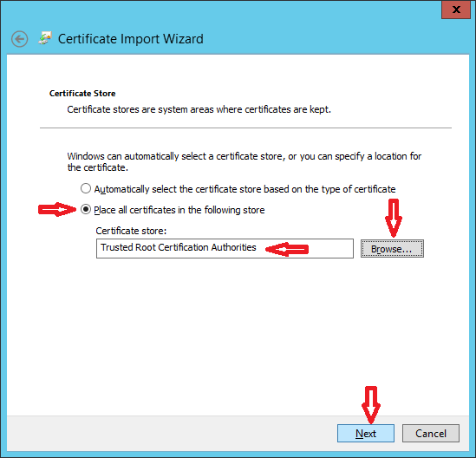Viewport: 476px width, 458px height.
Task: Go back using the circular back arrow
Action: click(19, 39)
